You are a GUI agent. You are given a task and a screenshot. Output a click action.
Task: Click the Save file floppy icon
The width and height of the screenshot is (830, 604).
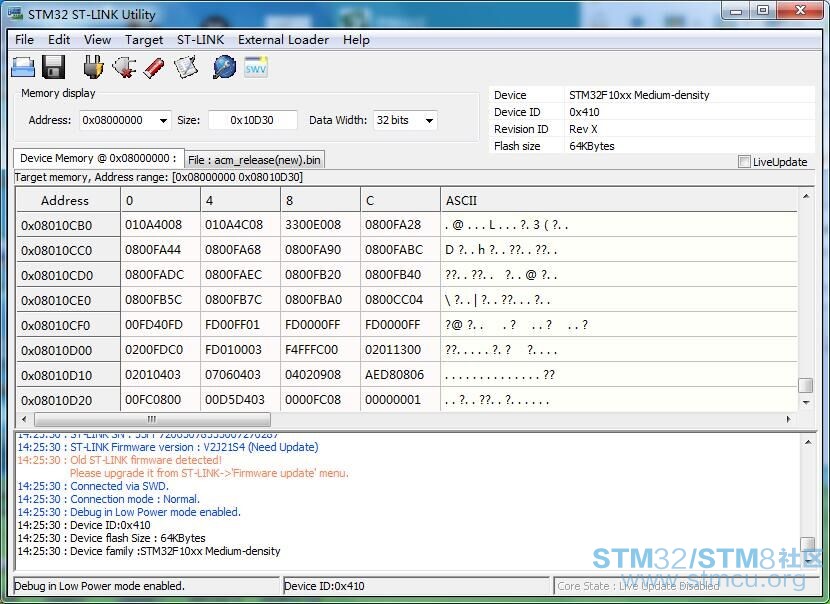coord(53,67)
